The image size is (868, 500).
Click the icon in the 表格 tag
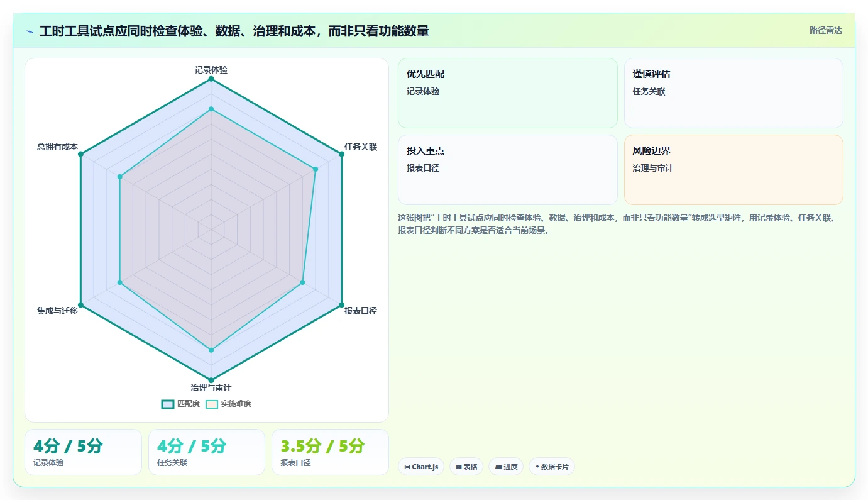coord(459,467)
